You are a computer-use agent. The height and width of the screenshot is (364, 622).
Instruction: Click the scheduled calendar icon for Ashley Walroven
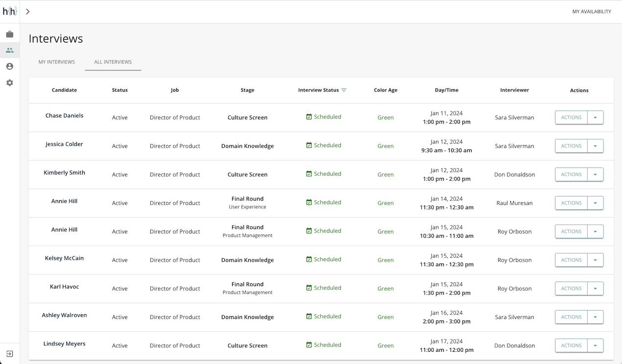point(309,316)
